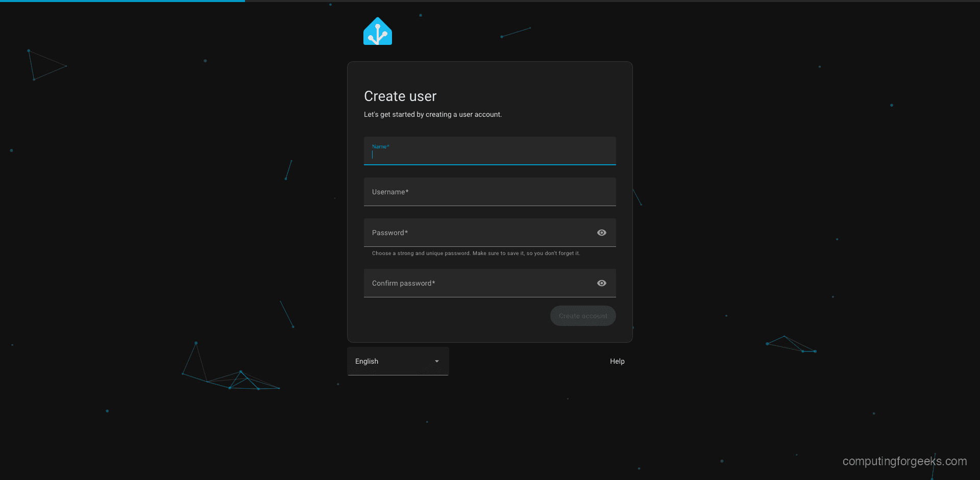980x480 pixels.
Task: Click the account creation subtitle text
Action: (x=432, y=114)
